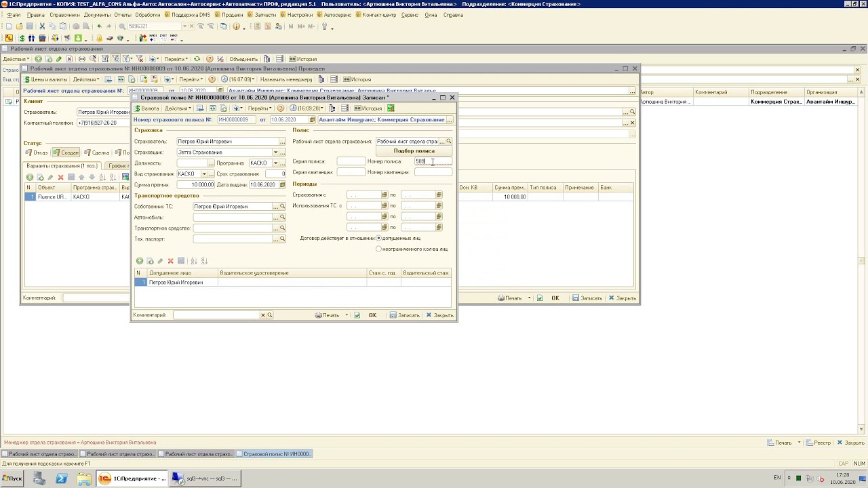
Task: Open the Действия dropdown in the Рабочий лист list toolbar
Action: 16,59
